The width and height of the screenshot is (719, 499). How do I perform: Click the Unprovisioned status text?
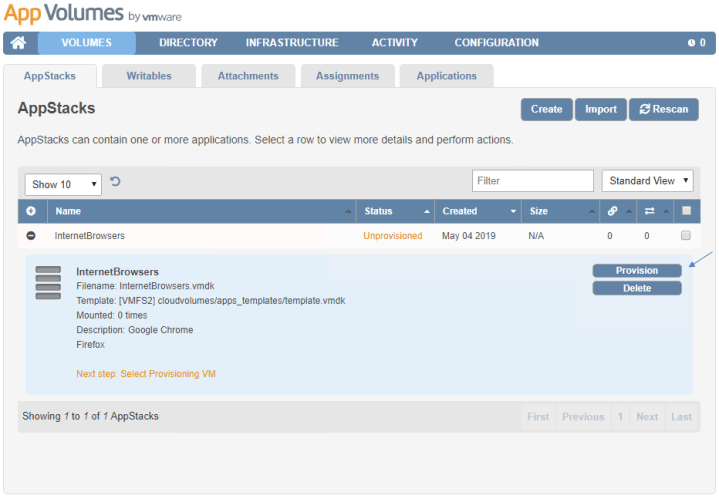[393, 236]
